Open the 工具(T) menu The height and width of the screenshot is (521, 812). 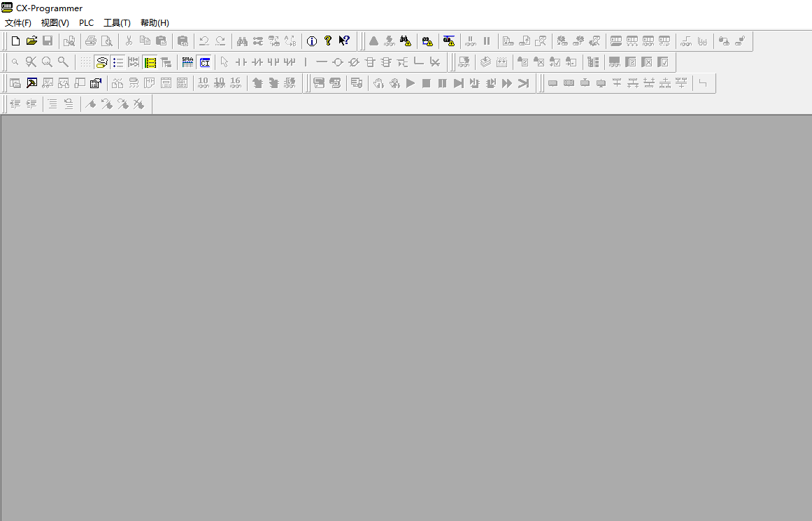[117, 23]
